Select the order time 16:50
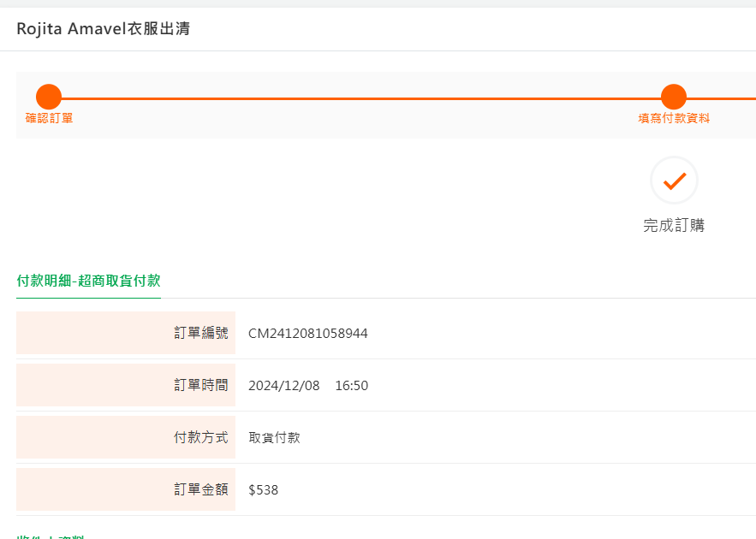756x539 pixels. coord(352,385)
